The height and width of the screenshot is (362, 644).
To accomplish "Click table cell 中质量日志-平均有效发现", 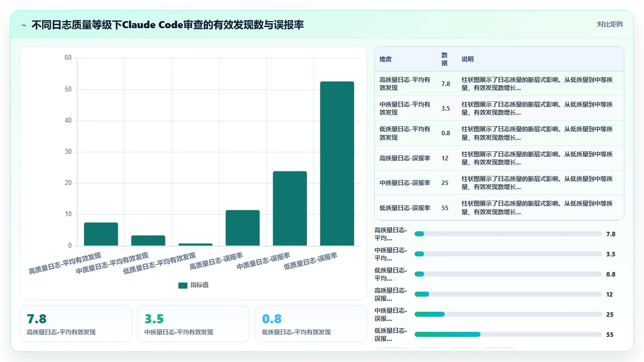I will pyautogui.click(x=406, y=108).
